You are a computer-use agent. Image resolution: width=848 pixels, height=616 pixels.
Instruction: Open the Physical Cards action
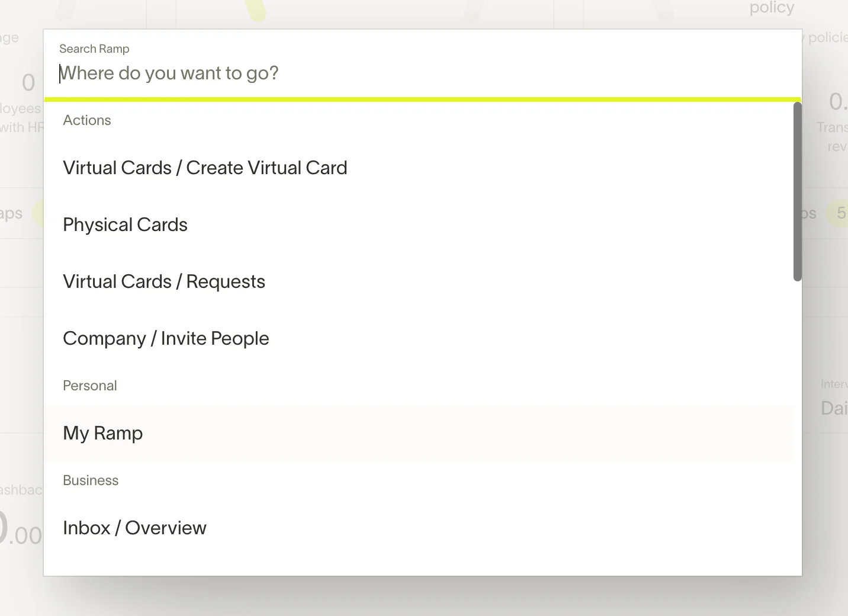click(x=125, y=225)
